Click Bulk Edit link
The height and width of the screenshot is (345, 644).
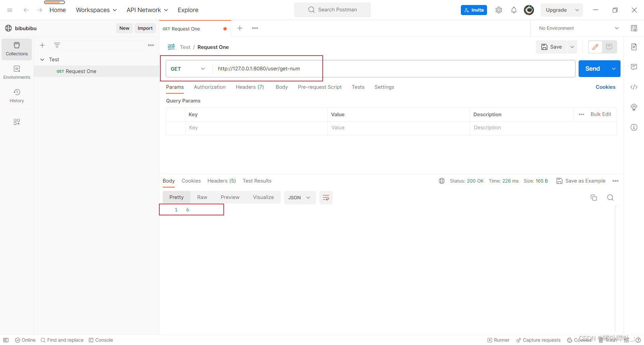[601, 114]
